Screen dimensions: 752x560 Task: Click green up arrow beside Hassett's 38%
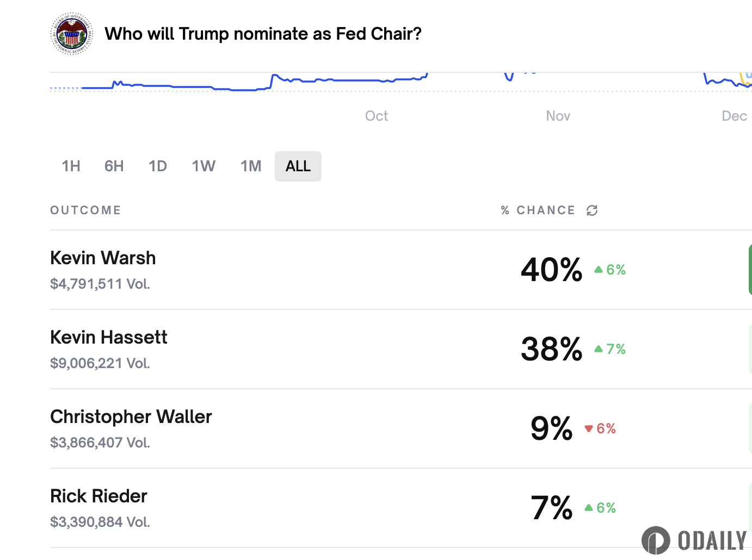pyautogui.click(x=599, y=349)
